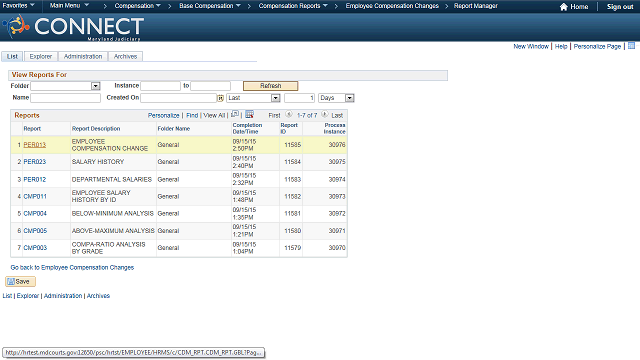Click inside the Name input field
This screenshot has width=640, height=360.
point(65,98)
